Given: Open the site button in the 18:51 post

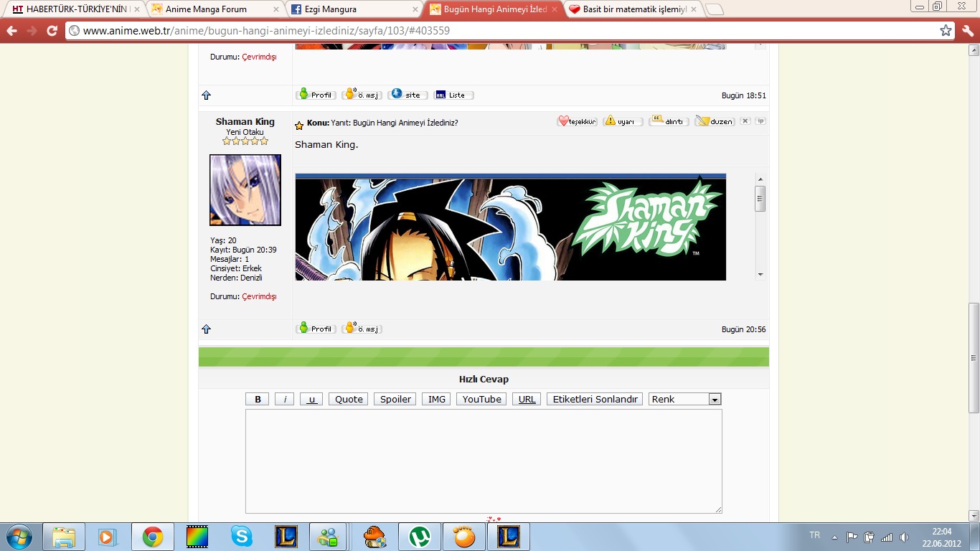Looking at the screenshot, I should pos(407,94).
